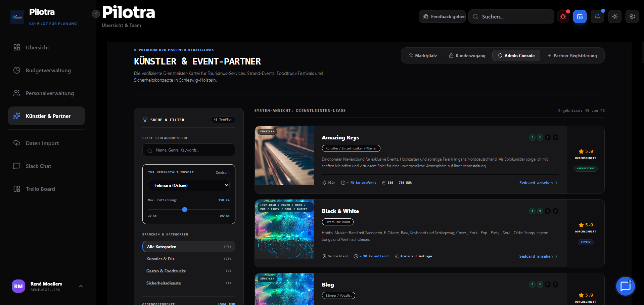Open the chat bubble floating button
644x305 pixels.
[626, 286]
